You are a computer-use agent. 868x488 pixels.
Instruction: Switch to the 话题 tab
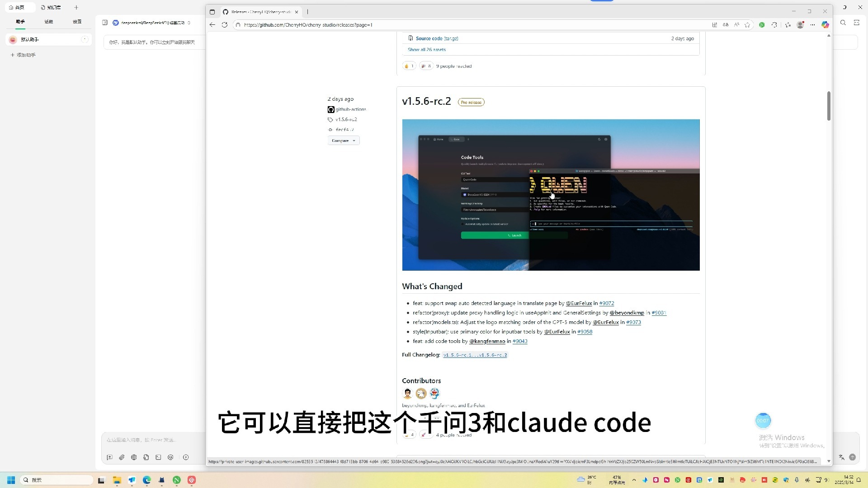pyautogui.click(x=48, y=22)
